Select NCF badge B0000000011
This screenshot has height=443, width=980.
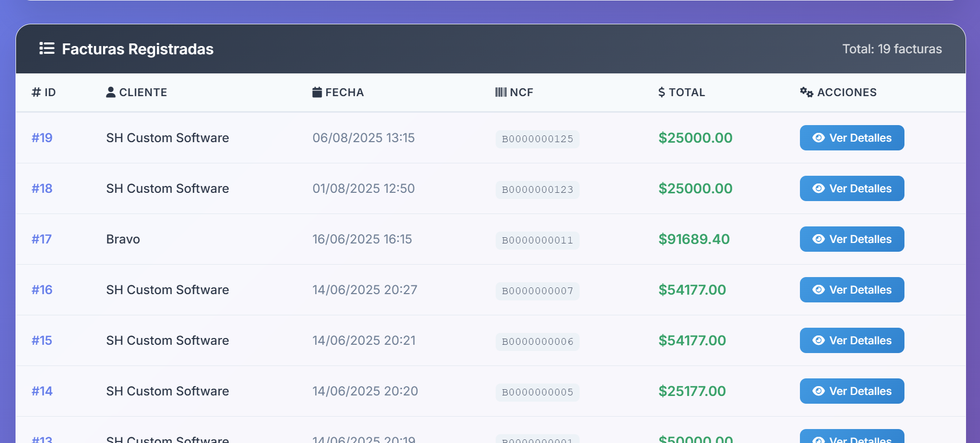[x=537, y=240]
